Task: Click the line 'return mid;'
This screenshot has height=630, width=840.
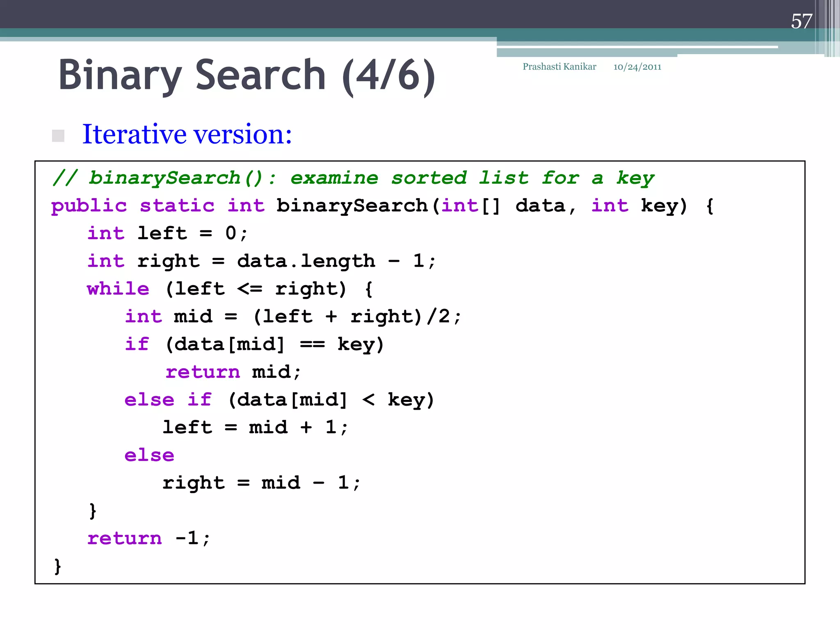Action: tap(233, 372)
